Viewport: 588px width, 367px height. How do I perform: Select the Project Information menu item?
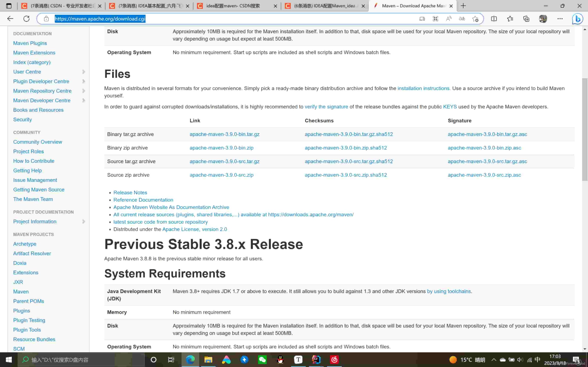(x=35, y=222)
